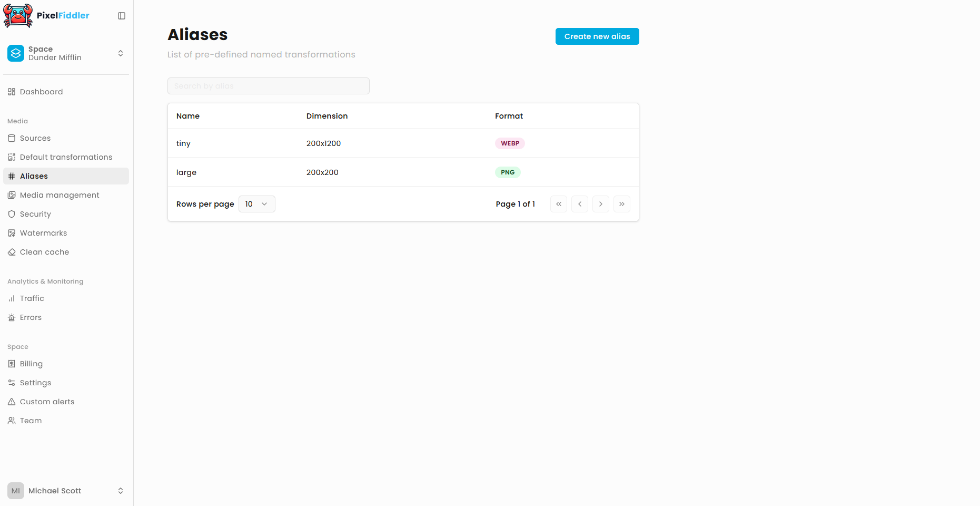Screen dimensions: 980x506
Task: Click the search by alias input field
Action: point(268,85)
